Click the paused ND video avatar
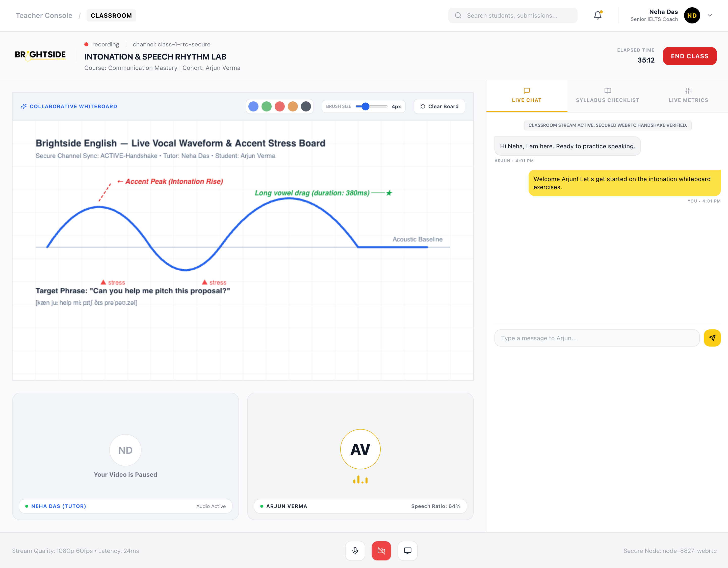The width and height of the screenshot is (728, 568). 125,450
